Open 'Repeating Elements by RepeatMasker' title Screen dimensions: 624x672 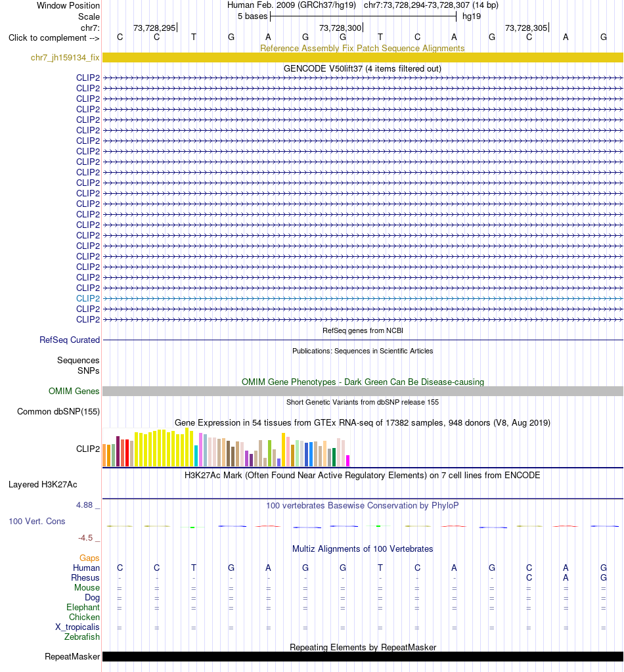363,647
